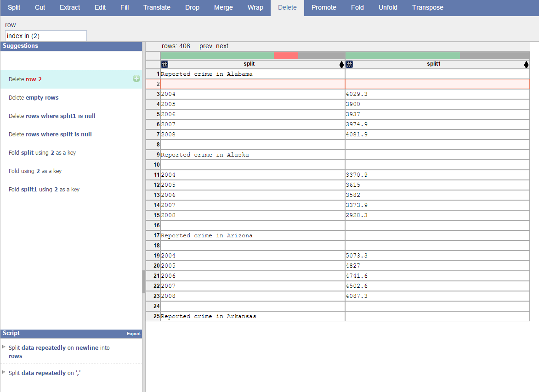
Task: Go to prev page of rows
Action: point(206,46)
